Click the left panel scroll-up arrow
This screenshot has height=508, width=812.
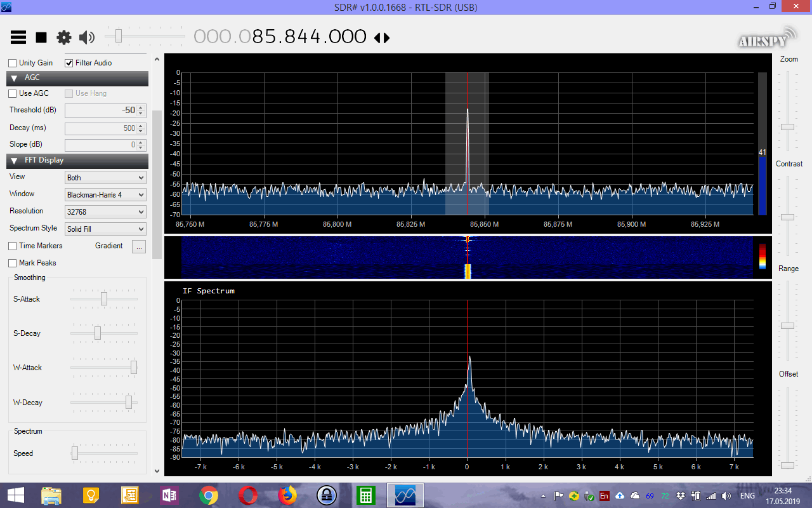click(x=157, y=58)
